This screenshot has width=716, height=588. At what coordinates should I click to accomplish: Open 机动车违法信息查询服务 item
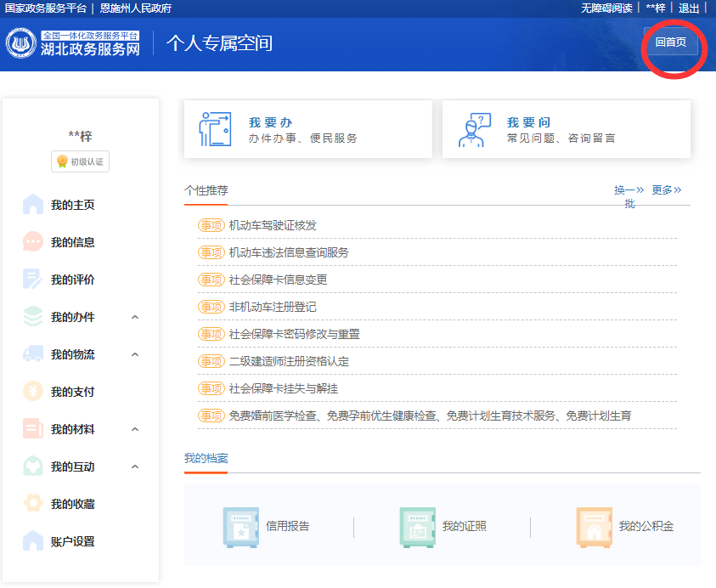(x=289, y=252)
